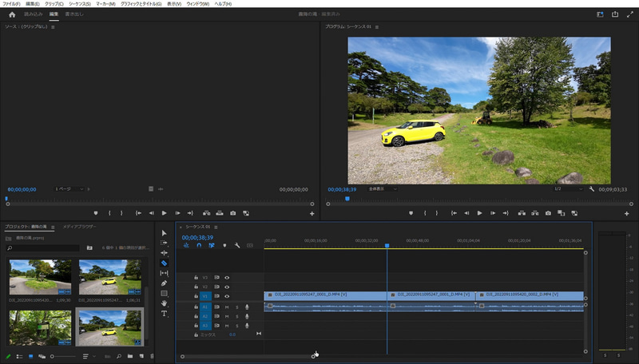Select the Pen tool
Image resolution: width=639 pixels, height=364 pixels.
pyautogui.click(x=164, y=283)
